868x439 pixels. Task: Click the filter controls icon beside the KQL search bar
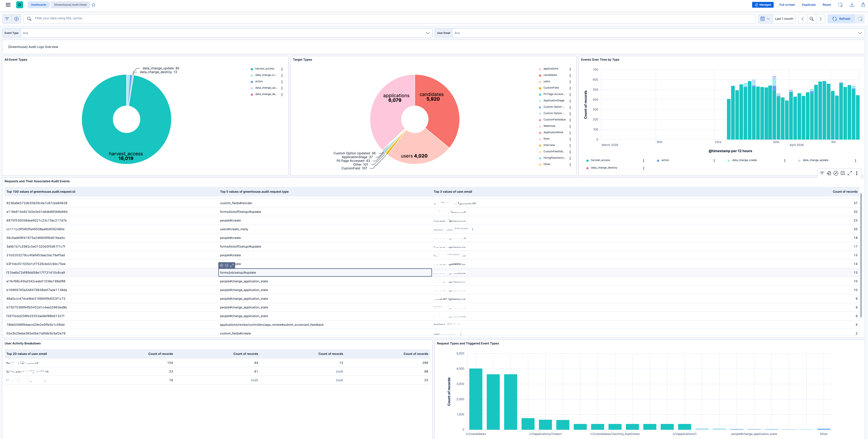[7, 19]
